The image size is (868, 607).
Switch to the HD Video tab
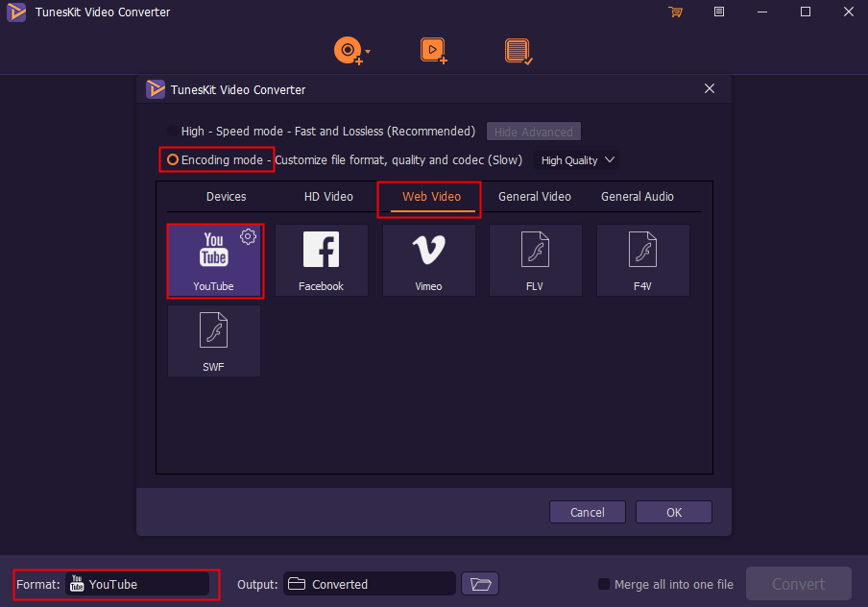(x=328, y=197)
